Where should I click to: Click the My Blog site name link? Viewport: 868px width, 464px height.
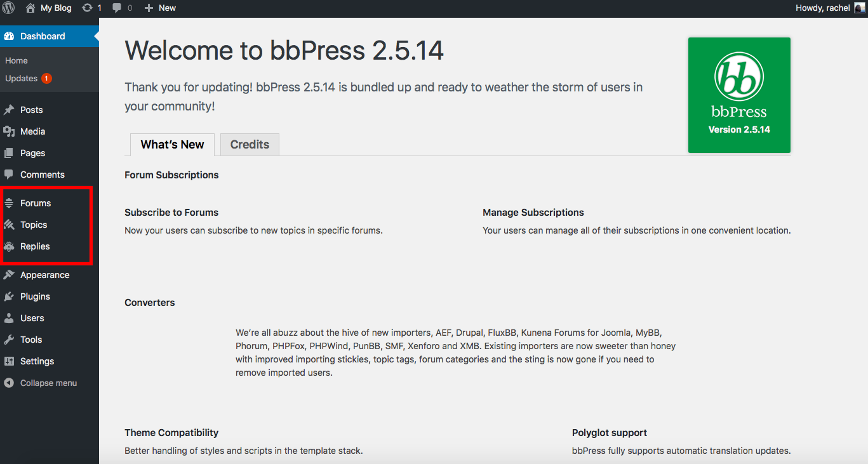[x=56, y=8]
